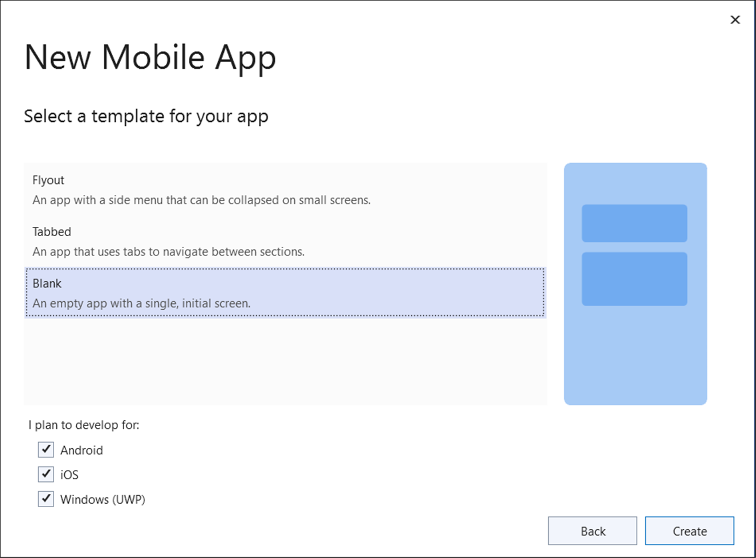This screenshot has width=756, height=558.
Task: Select the Blank template
Action: pyautogui.click(x=285, y=293)
